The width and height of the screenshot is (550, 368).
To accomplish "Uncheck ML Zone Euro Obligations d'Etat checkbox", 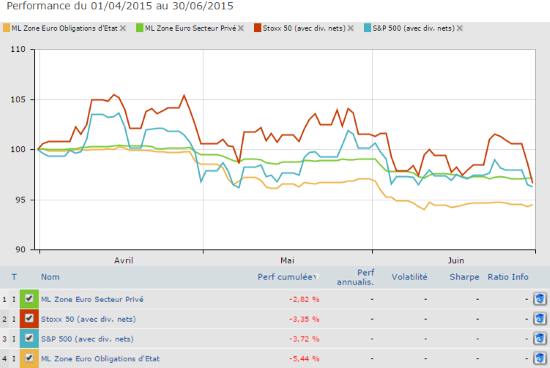I will click(29, 358).
